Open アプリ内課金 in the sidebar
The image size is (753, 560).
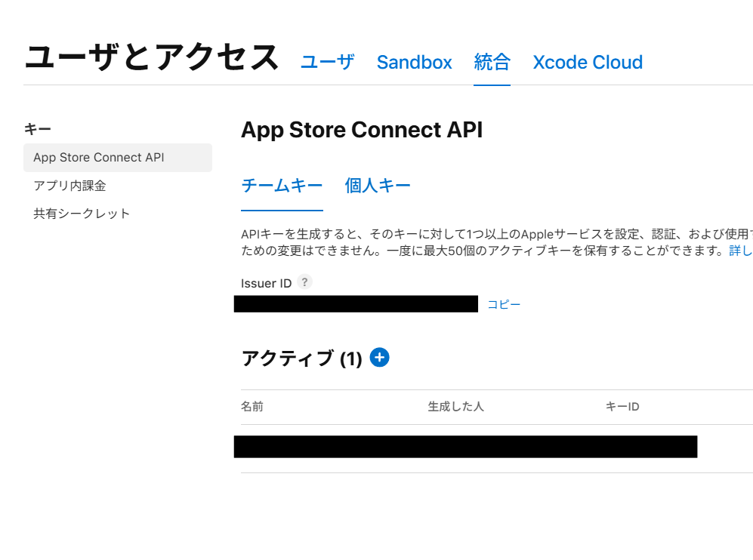69,186
